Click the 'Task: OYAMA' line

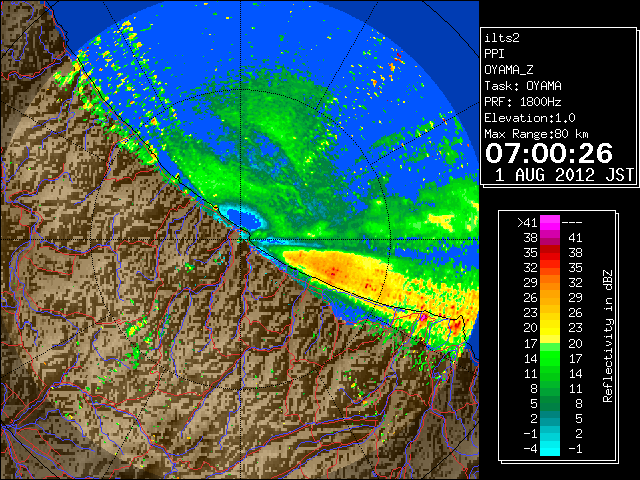(523, 86)
